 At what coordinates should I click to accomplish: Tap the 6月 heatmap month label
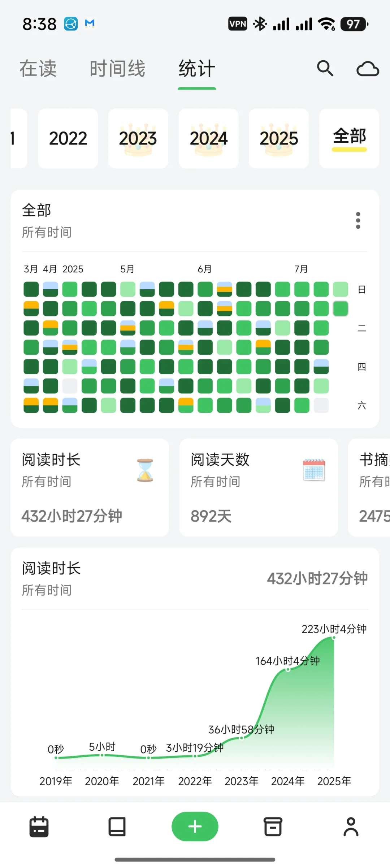click(x=204, y=269)
